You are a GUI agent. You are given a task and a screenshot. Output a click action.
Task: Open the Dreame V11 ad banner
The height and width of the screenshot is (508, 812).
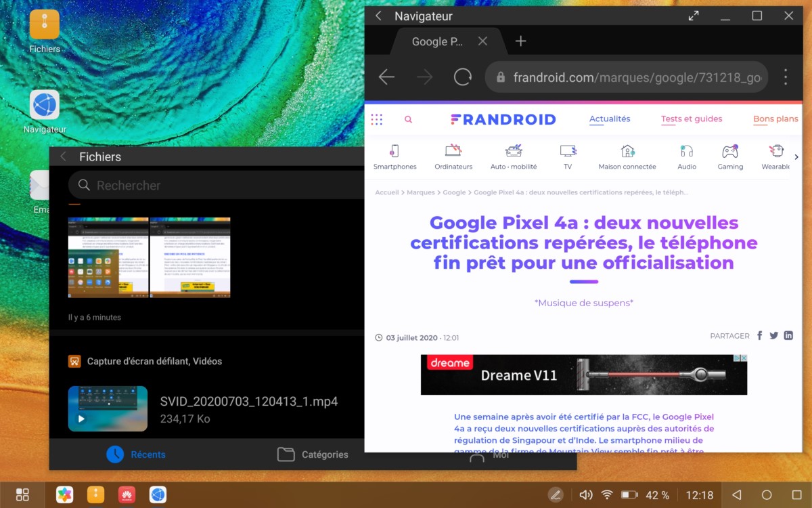pyautogui.click(x=584, y=375)
